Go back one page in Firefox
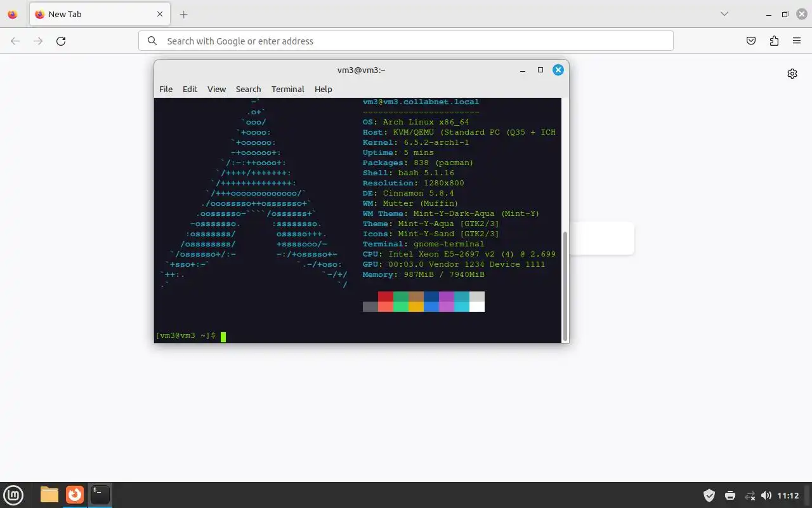This screenshot has width=812, height=508. click(15, 41)
